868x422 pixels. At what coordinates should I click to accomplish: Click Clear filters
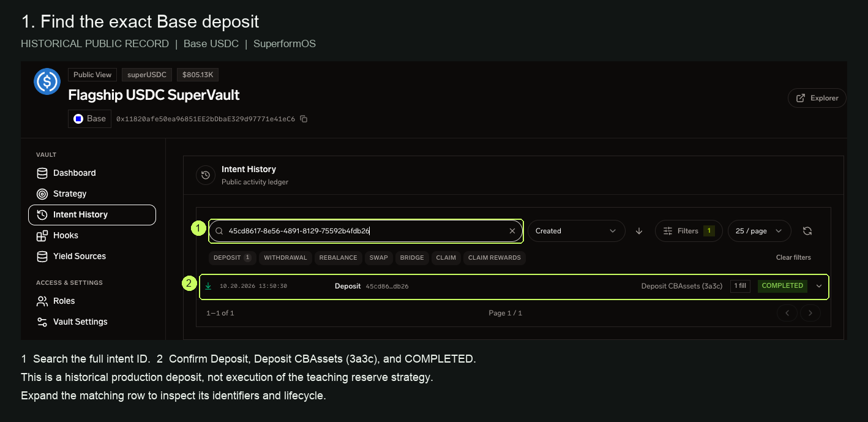pos(793,257)
